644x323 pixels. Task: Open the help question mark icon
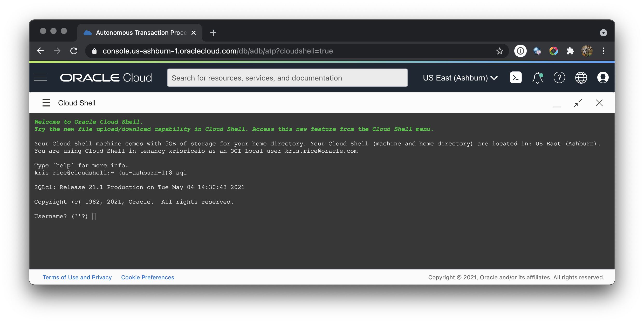(x=559, y=77)
